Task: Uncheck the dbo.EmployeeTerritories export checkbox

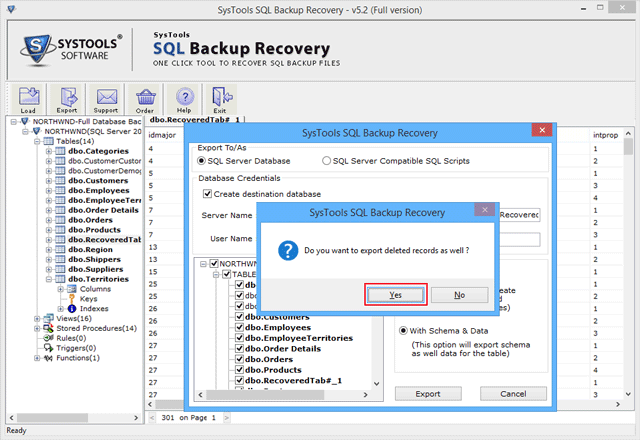Action: click(240, 338)
